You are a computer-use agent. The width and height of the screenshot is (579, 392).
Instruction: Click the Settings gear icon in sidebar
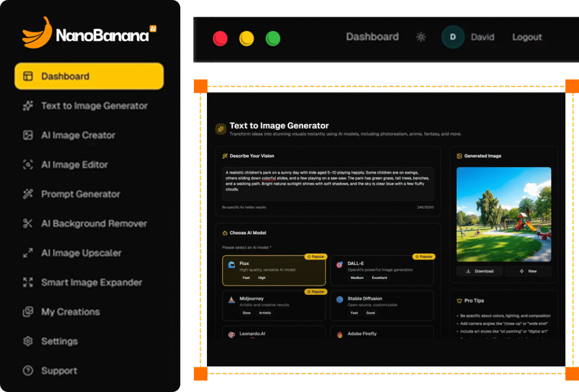pyautogui.click(x=28, y=341)
